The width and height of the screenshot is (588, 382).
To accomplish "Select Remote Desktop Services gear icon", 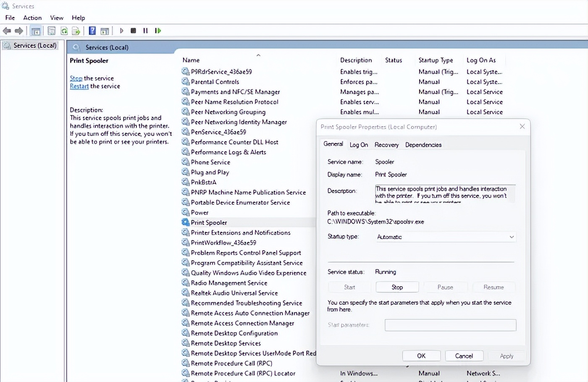I will (x=185, y=343).
